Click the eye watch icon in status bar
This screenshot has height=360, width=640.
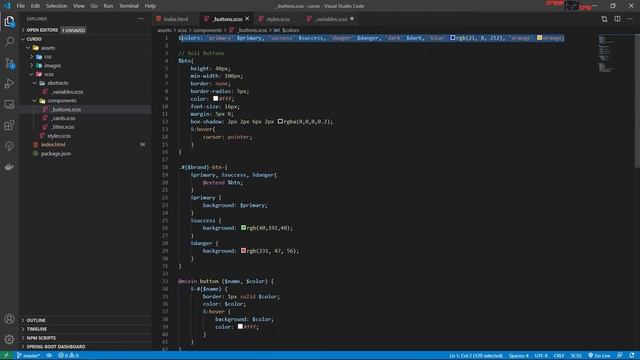(49, 356)
